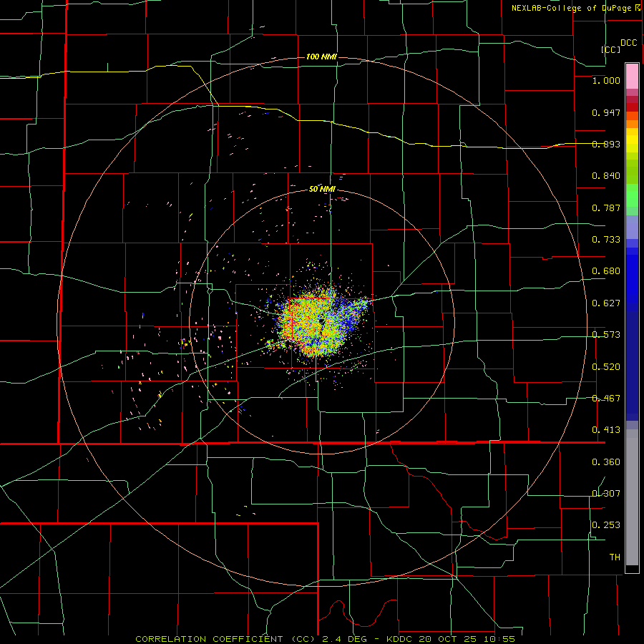644x644 pixels.
Task: Select the 0.893 legend value
Action: [606, 144]
